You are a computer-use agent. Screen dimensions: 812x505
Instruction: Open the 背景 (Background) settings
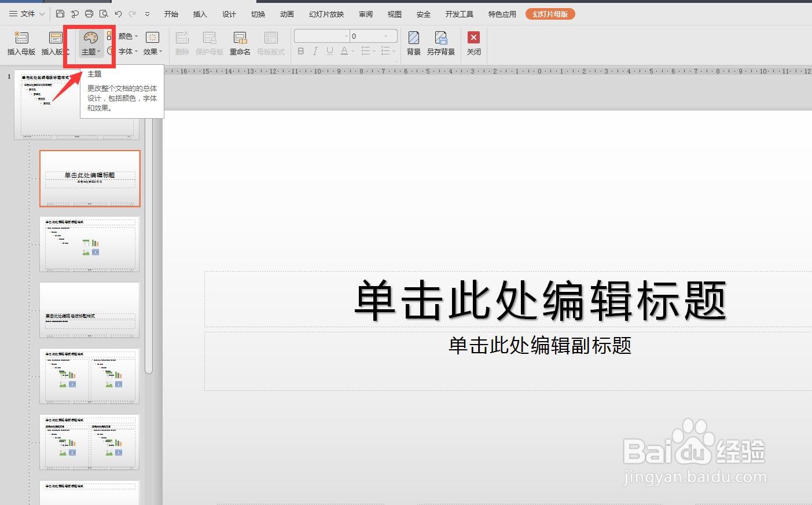point(413,42)
